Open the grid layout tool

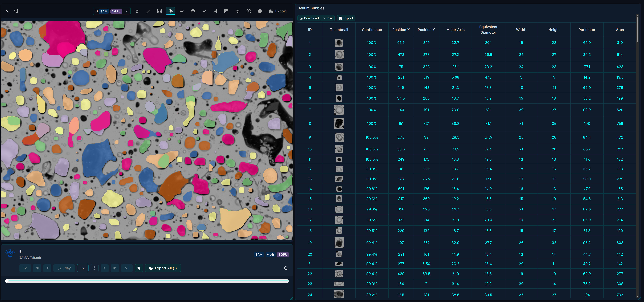pos(159,11)
